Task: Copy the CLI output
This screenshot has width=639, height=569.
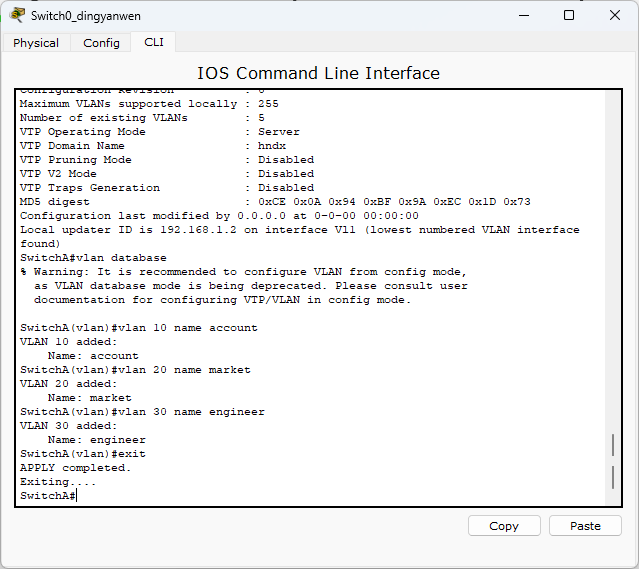Action: click(504, 526)
